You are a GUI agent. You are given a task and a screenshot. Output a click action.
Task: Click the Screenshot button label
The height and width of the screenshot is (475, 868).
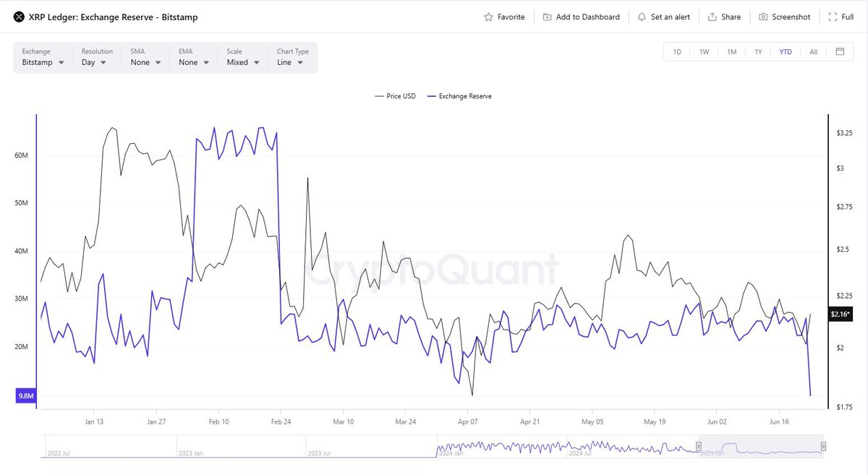coord(791,17)
